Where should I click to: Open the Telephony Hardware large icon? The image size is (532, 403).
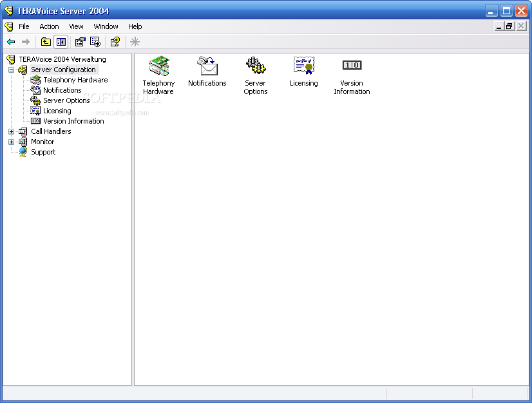[158, 66]
